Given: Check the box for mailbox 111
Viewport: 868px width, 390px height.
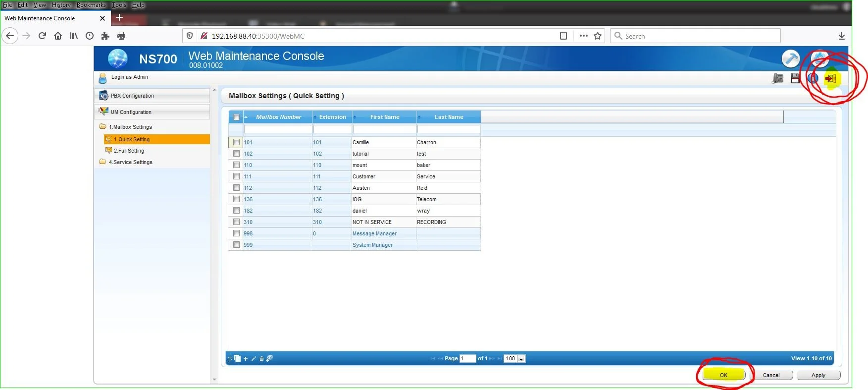Looking at the screenshot, I should [236, 176].
